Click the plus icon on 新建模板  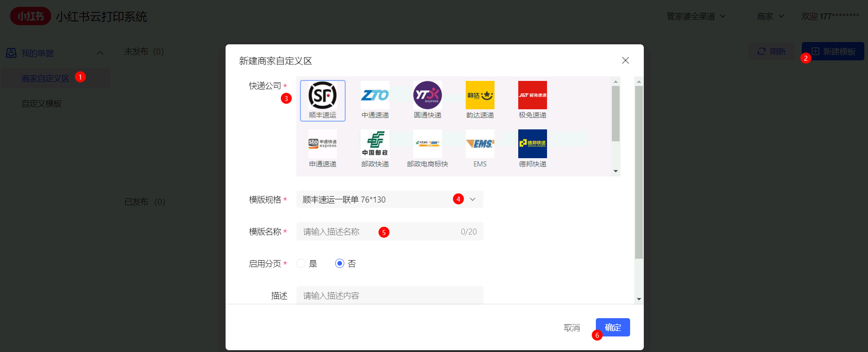815,51
